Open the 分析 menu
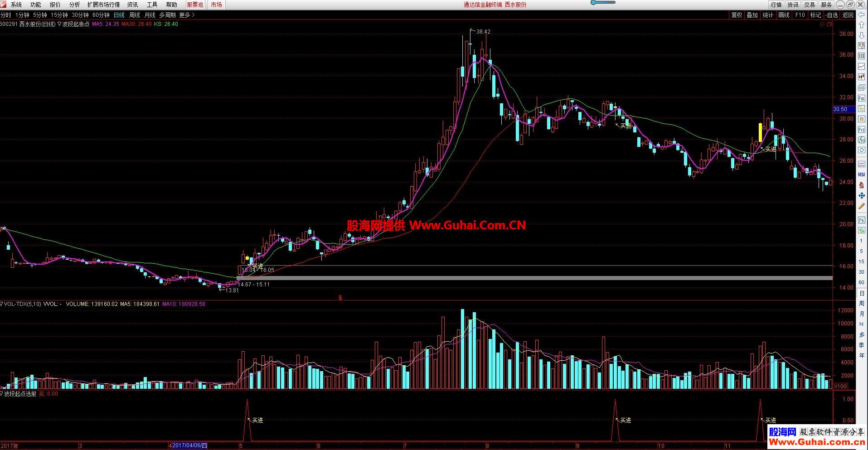Image resolution: width=868 pixels, height=450 pixels. (x=74, y=5)
